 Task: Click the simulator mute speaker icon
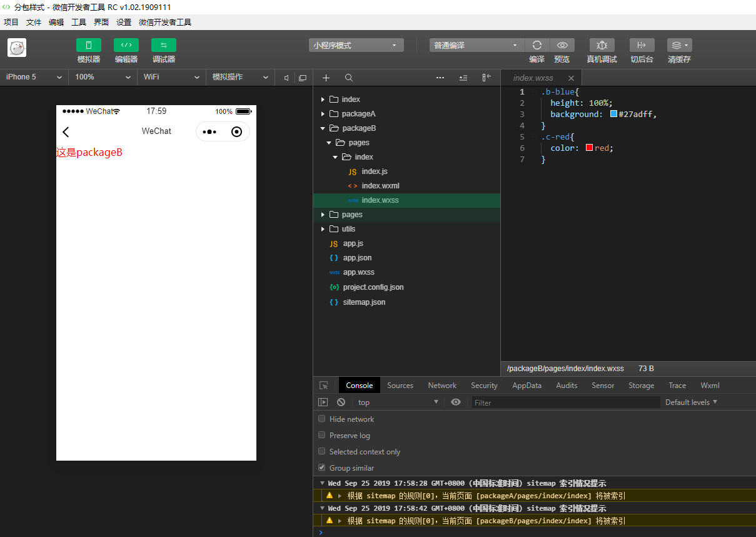pos(286,78)
